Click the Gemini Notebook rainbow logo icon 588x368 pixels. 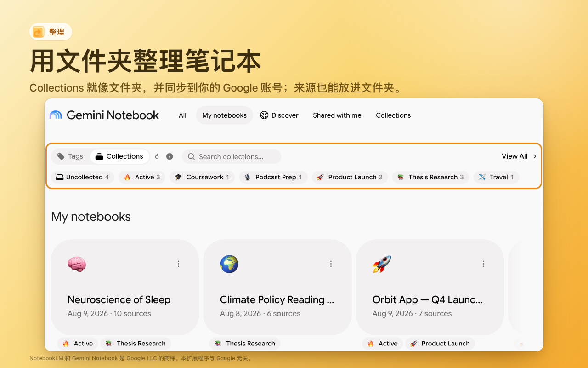click(x=56, y=115)
